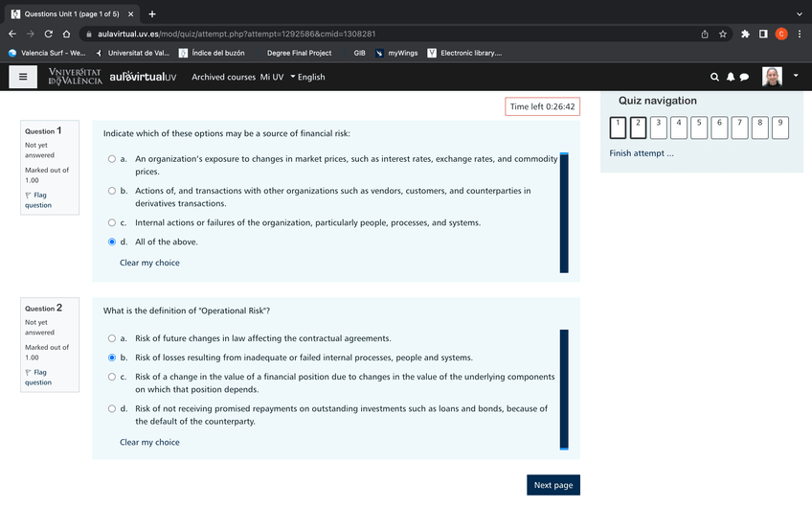Reload the page in the browser
Viewport: 812px width, 508px height.
[x=48, y=34]
